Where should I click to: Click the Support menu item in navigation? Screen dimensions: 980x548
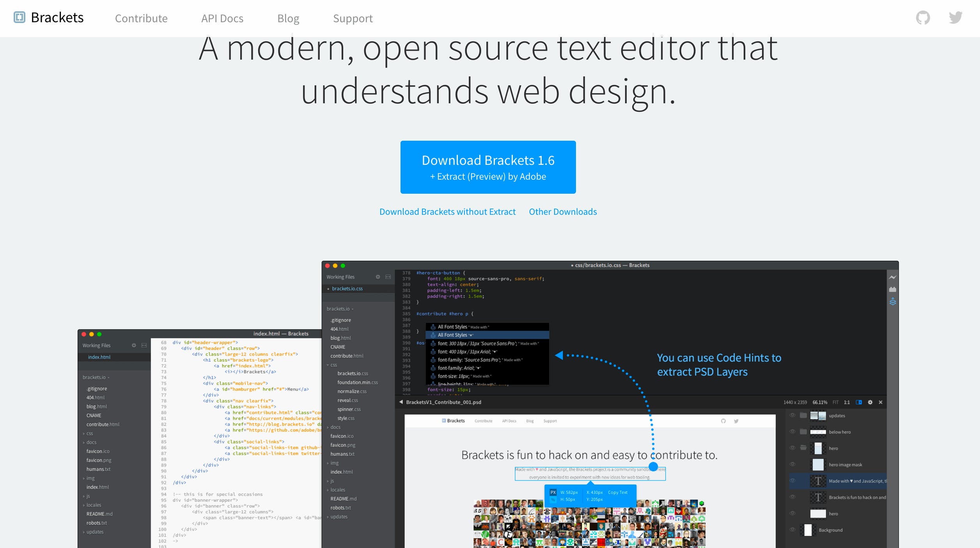tap(353, 18)
